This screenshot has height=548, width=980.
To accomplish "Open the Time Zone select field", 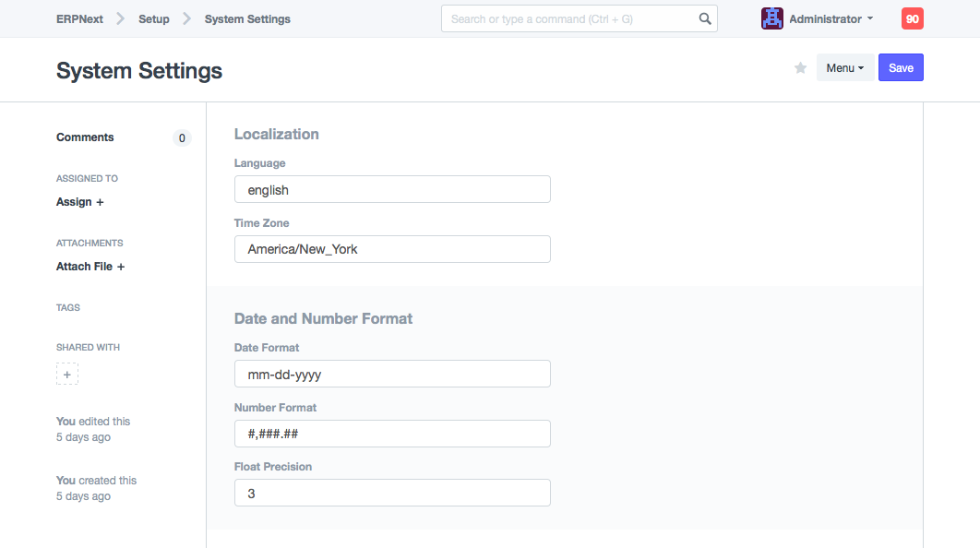I will [x=392, y=249].
